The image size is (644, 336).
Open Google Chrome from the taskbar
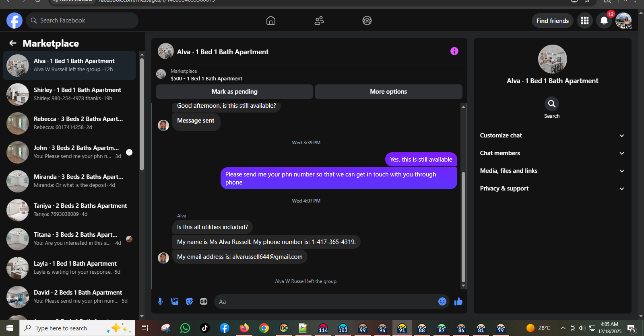(264, 328)
